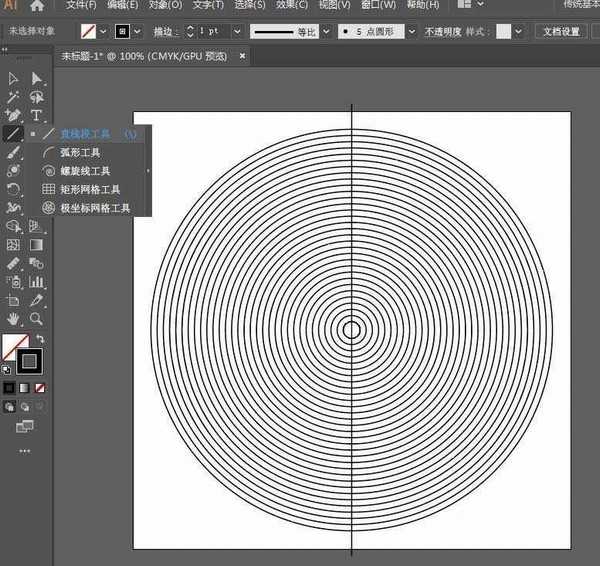The image size is (600, 566).
Task: Select the Hand tool
Action: (x=13, y=318)
